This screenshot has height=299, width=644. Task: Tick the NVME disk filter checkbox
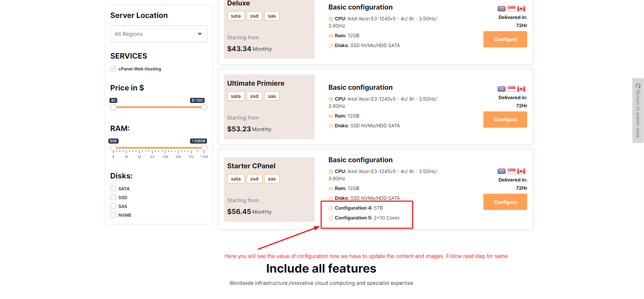tap(113, 215)
